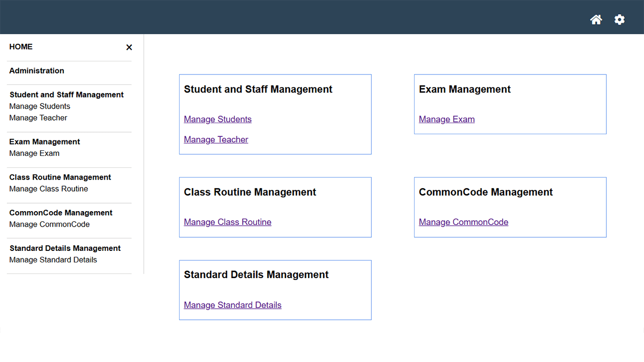
Task: Follow the Manage Students link in the card
Action: (218, 119)
